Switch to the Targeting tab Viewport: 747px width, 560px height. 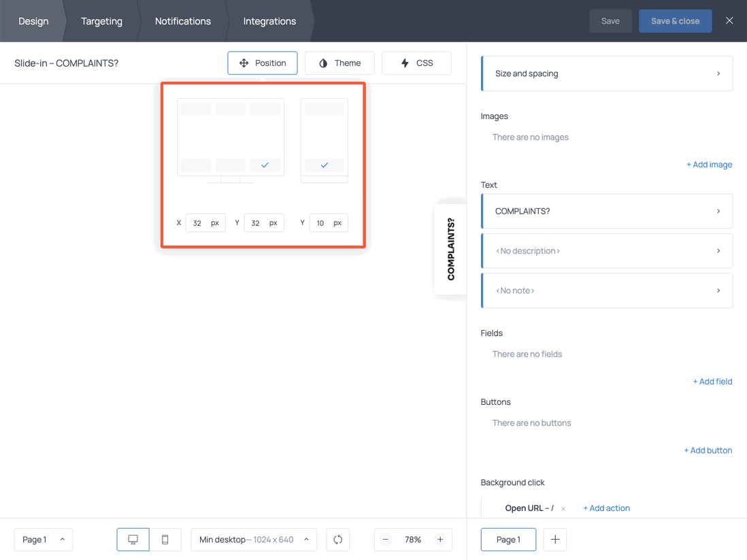click(101, 21)
